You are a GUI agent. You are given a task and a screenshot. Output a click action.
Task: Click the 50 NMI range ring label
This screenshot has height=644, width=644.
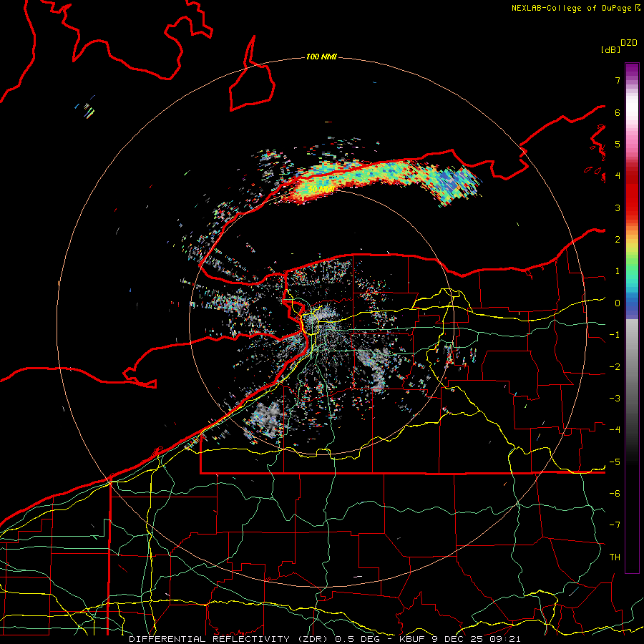pos(321,190)
